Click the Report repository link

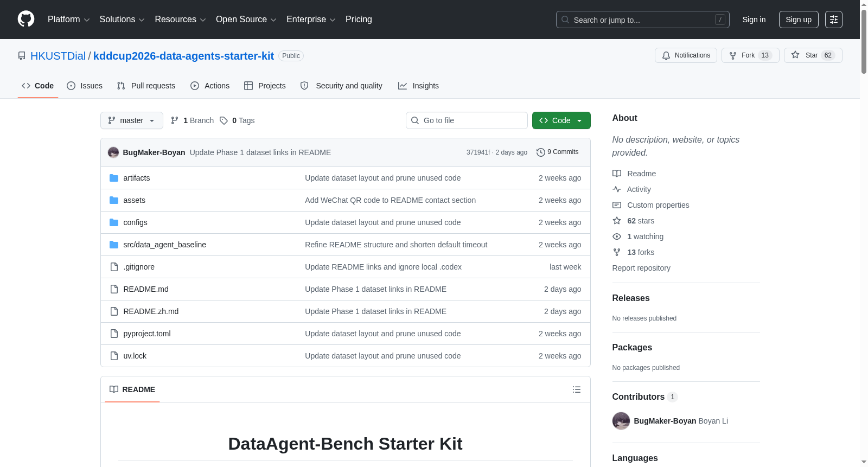coord(641,268)
